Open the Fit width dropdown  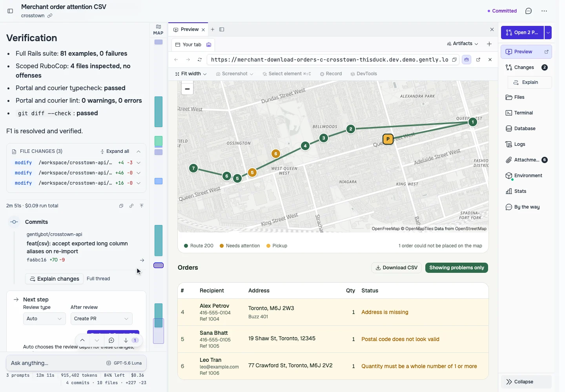tap(190, 74)
